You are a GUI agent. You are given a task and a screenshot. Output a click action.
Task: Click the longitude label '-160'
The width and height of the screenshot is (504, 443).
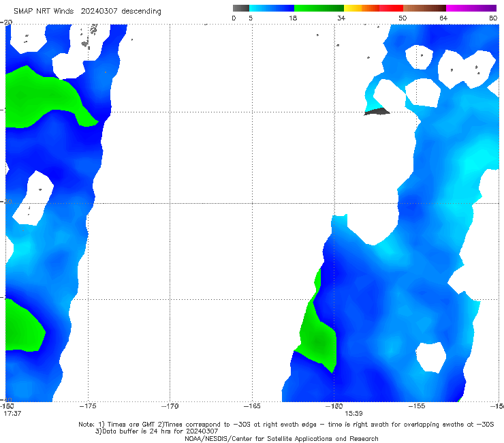click(x=334, y=406)
